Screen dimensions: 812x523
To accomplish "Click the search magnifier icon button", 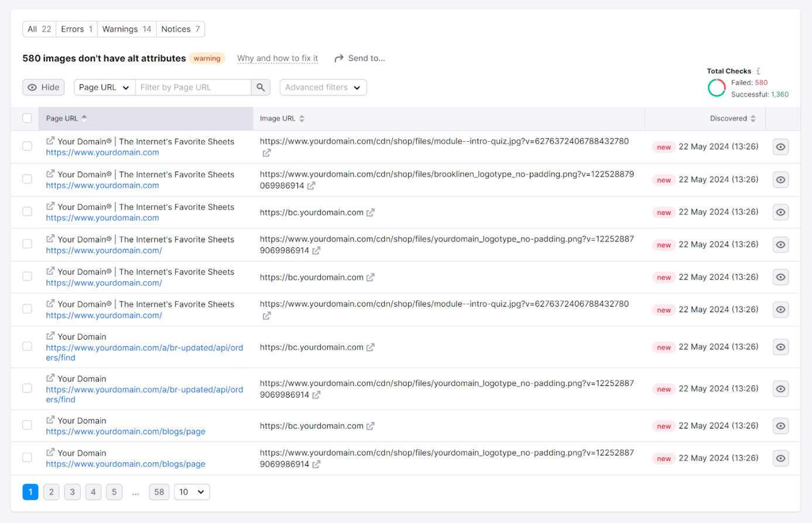I will point(261,87).
